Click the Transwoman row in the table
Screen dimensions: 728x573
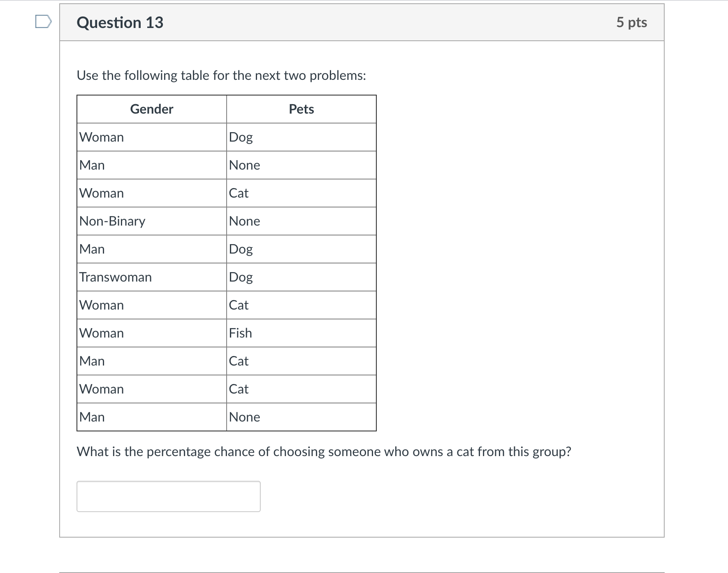click(x=116, y=277)
